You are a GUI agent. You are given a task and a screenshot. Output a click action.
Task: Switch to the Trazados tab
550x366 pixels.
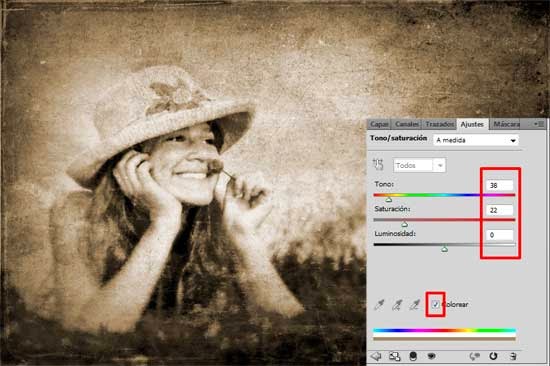[x=439, y=124]
